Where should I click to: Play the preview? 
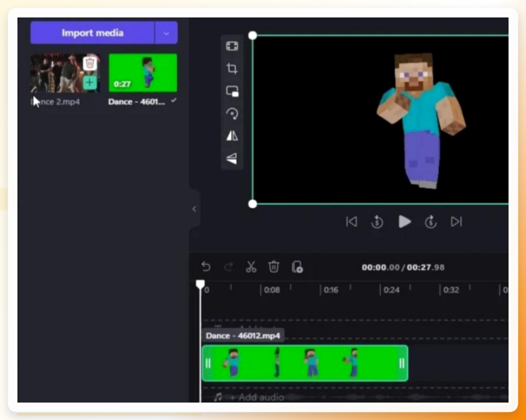pyautogui.click(x=404, y=222)
